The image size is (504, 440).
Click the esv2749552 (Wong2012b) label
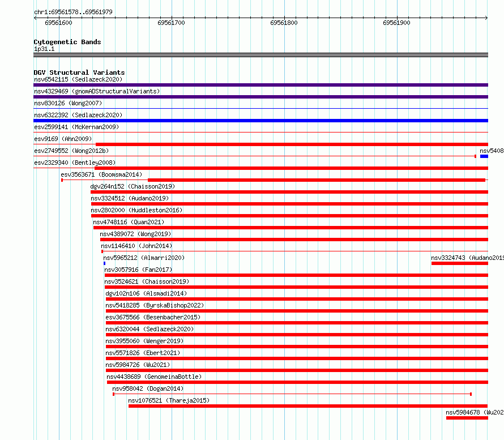(x=71, y=151)
